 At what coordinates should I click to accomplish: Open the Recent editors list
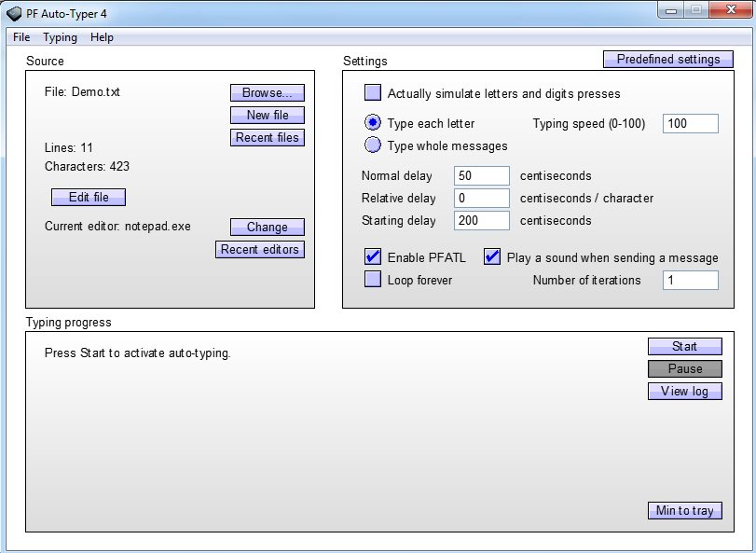(x=260, y=249)
